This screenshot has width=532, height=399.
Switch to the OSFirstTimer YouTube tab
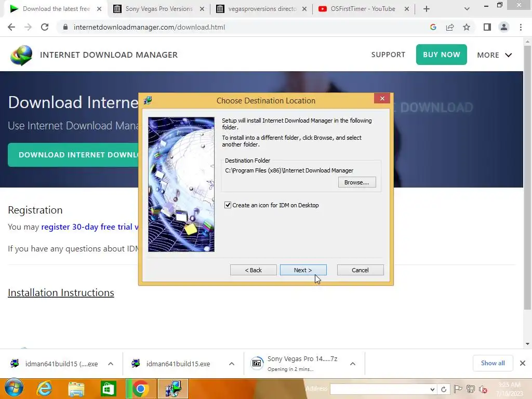(x=363, y=9)
